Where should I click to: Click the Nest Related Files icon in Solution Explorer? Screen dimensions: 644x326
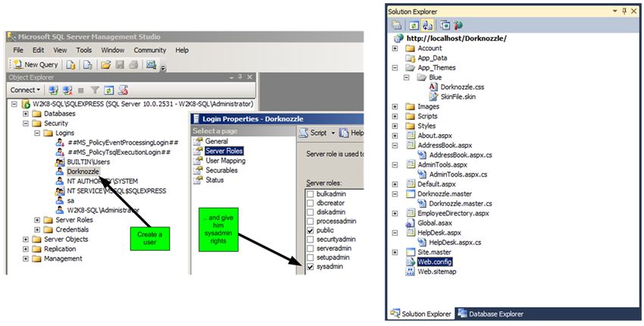[x=427, y=26]
